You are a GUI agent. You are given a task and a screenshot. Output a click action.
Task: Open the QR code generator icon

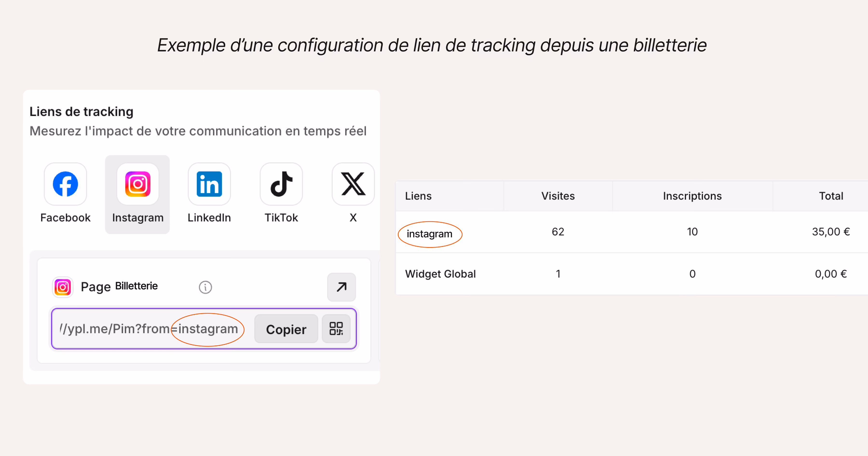(x=336, y=329)
